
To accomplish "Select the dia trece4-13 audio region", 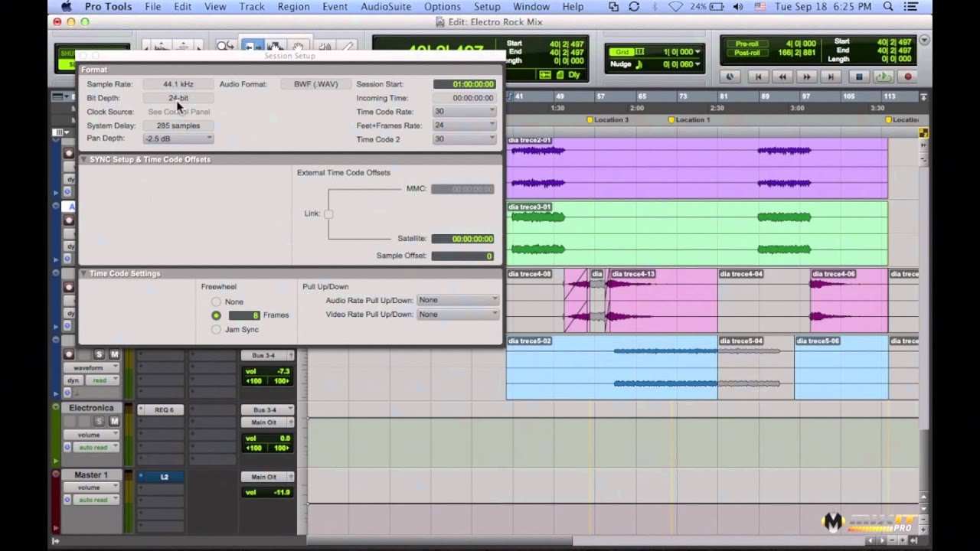I will (663, 302).
